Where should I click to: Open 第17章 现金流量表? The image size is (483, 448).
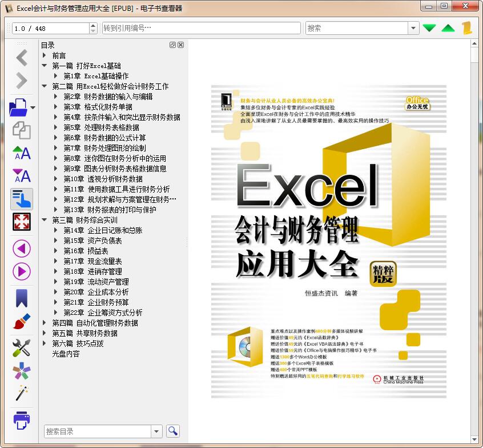pyautogui.click(x=92, y=261)
